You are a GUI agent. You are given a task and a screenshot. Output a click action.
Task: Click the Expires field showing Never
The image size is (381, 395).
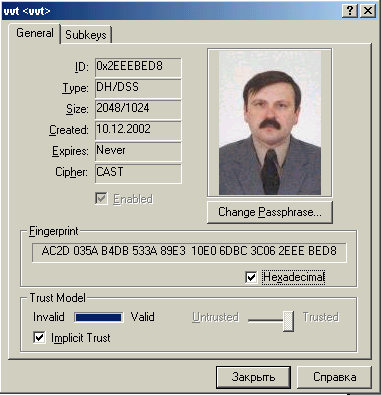[x=138, y=152]
